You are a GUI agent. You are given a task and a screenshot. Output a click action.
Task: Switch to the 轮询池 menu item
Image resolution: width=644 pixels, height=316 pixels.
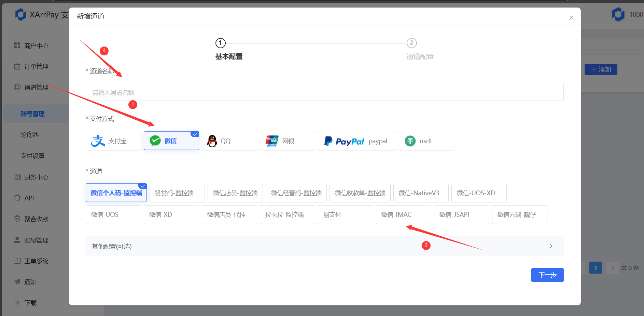(29, 134)
